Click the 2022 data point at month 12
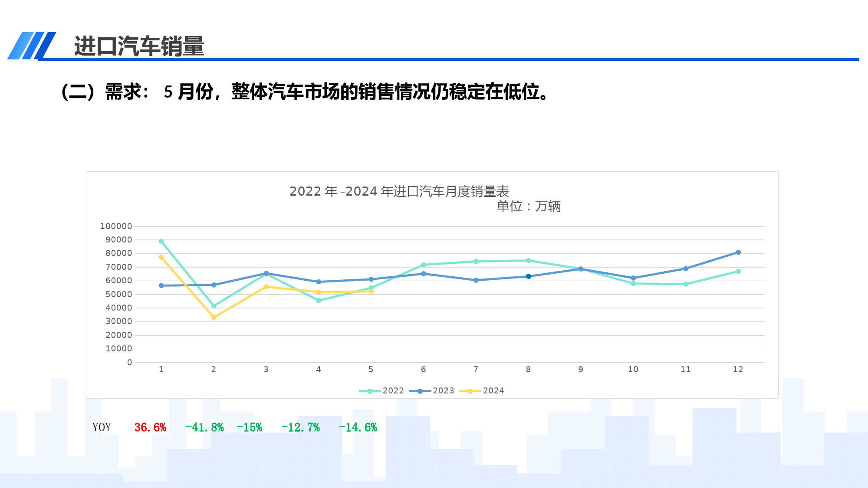The height and width of the screenshot is (488, 868). pos(738,272)
